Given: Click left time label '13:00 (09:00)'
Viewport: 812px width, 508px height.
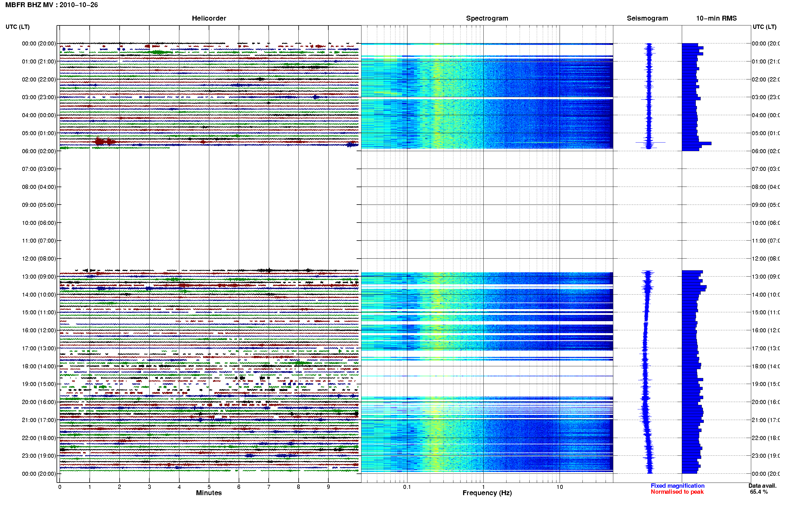Looking at the screenshot, I should tap(39, 277).
